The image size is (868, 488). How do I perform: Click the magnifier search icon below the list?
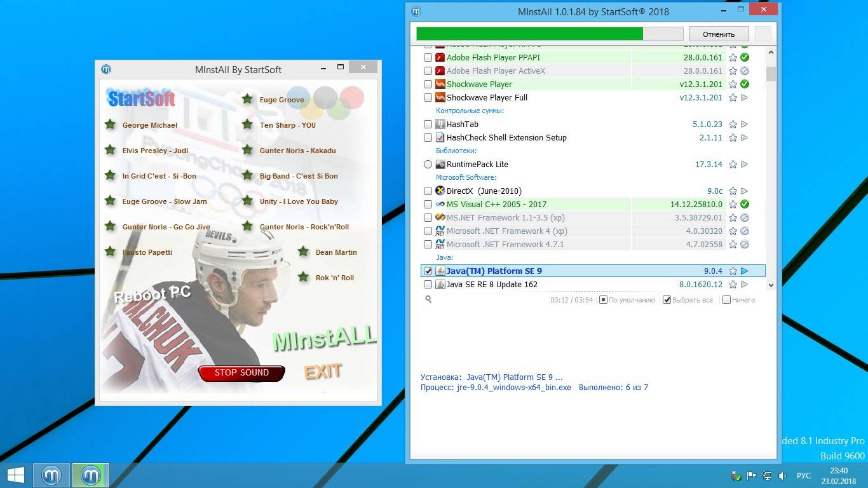tap(428, 299)
